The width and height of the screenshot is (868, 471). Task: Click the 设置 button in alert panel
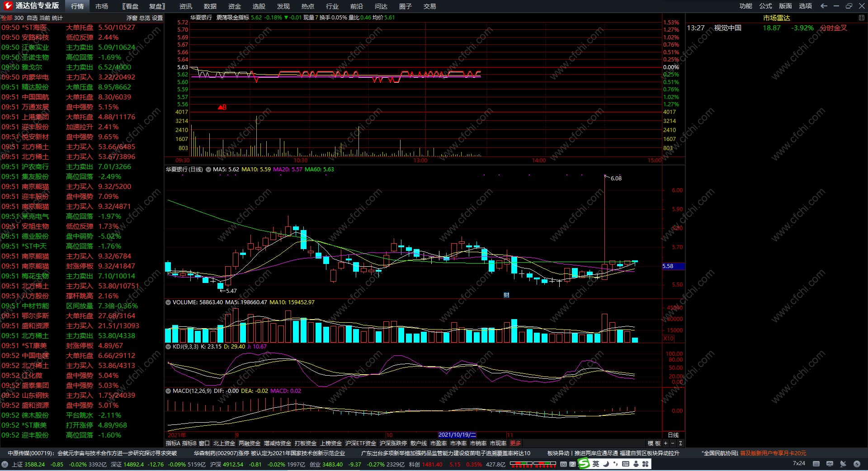point(157,18)
